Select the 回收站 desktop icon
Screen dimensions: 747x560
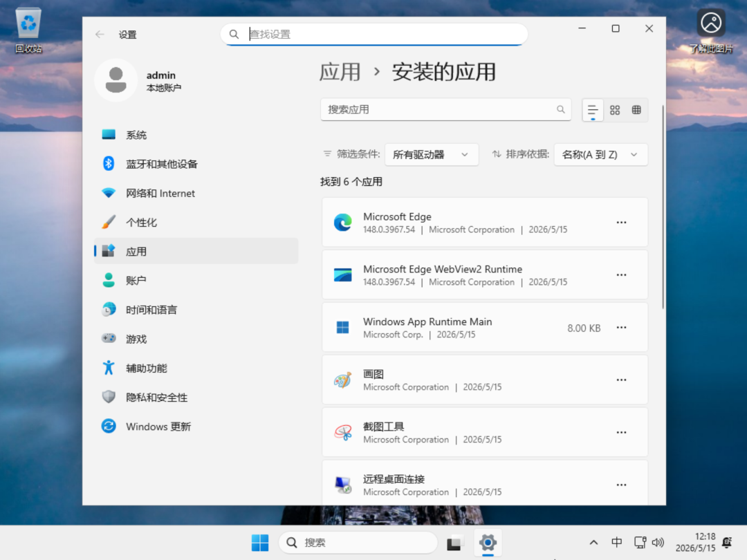click(28, 30)
